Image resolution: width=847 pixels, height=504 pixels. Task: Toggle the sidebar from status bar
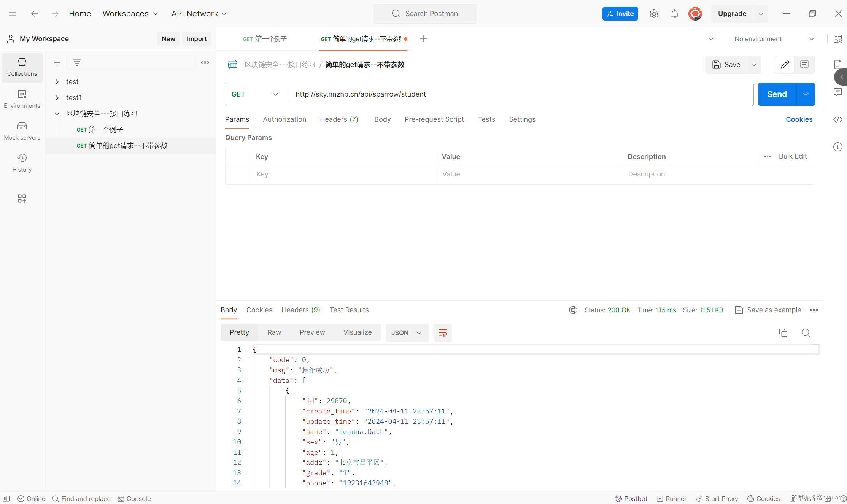(x=6, y=499)
